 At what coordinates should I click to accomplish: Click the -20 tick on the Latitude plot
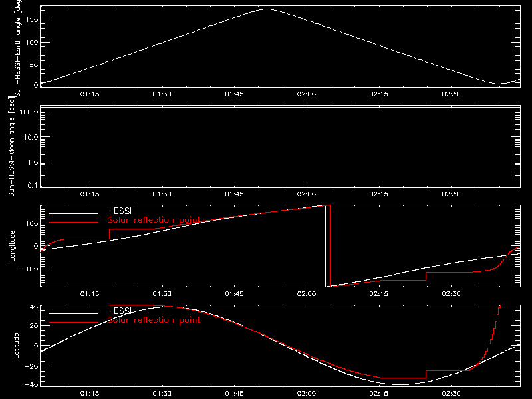(x=31, y=366)
